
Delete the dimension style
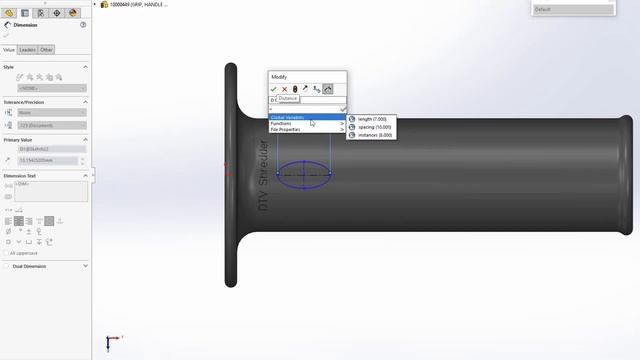coord(40,77)
